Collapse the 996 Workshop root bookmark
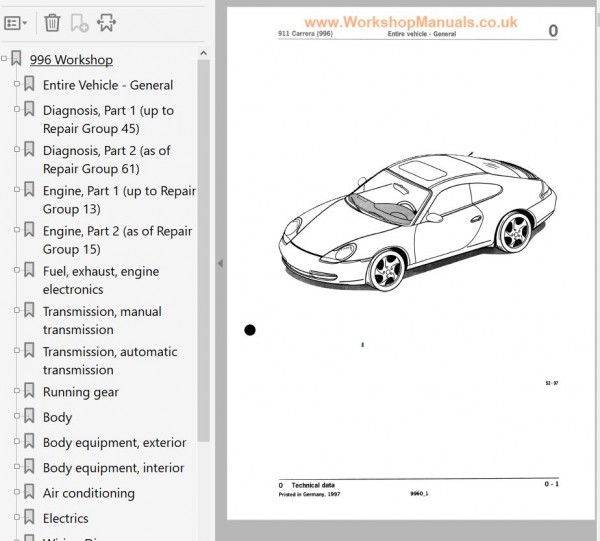Viewport: 600px width, 541px height. point(4,59)
